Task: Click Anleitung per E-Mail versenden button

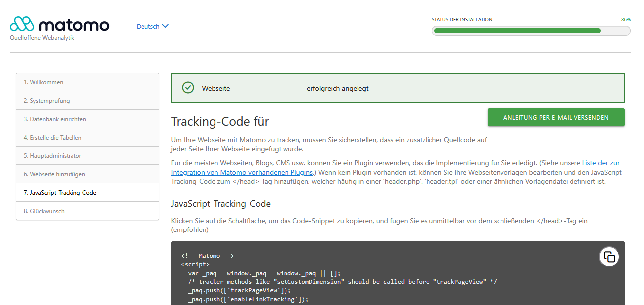Action: point(556,118)
